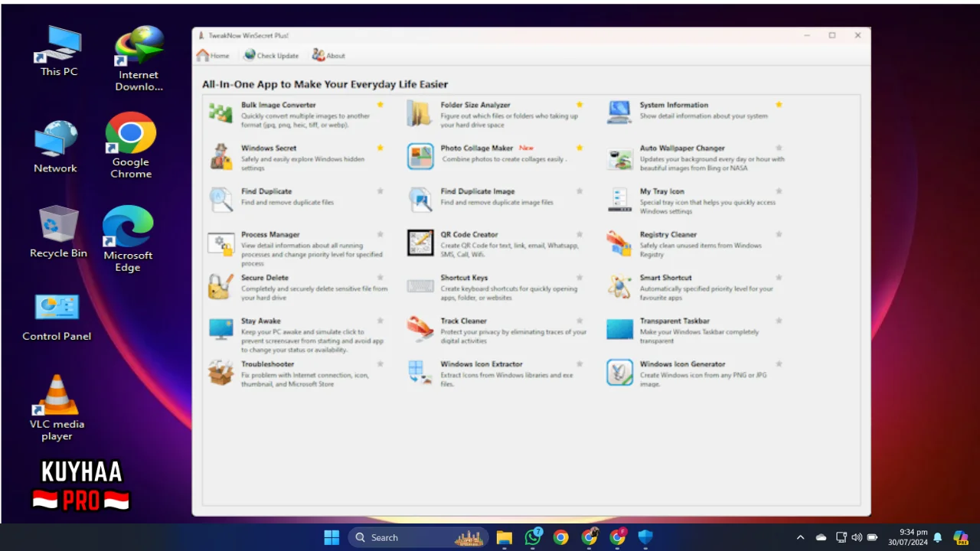The height and width of the screenshot is (551, 980).
Task: Open the notification bell in tray
Action: click(937, 537)
